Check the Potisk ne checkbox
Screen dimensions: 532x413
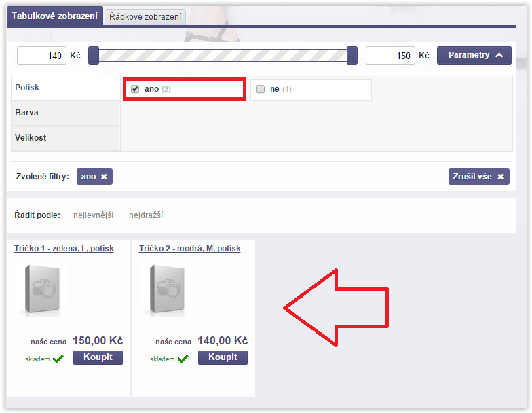coord(261,89)
